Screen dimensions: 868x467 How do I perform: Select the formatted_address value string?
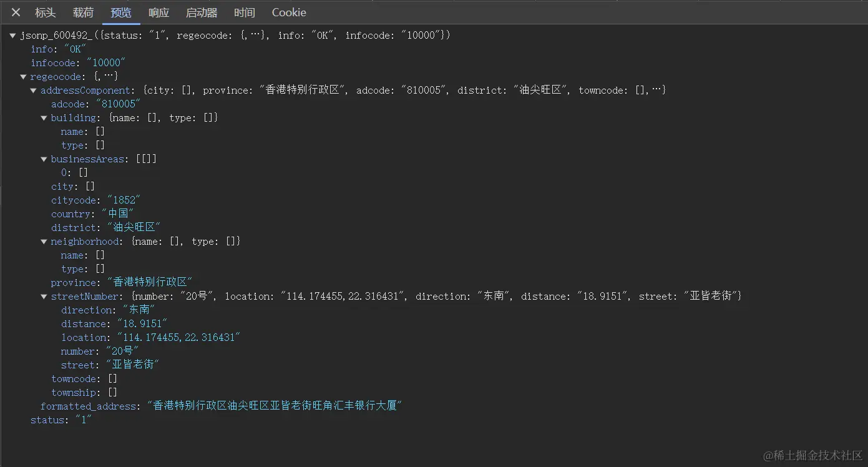274,406
